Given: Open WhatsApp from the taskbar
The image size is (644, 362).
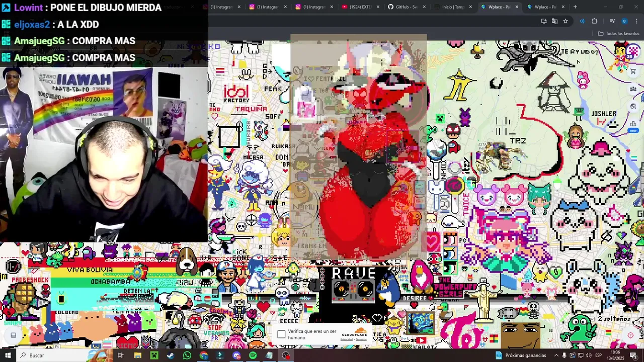Looking at the screenshot, I should 187,355.
